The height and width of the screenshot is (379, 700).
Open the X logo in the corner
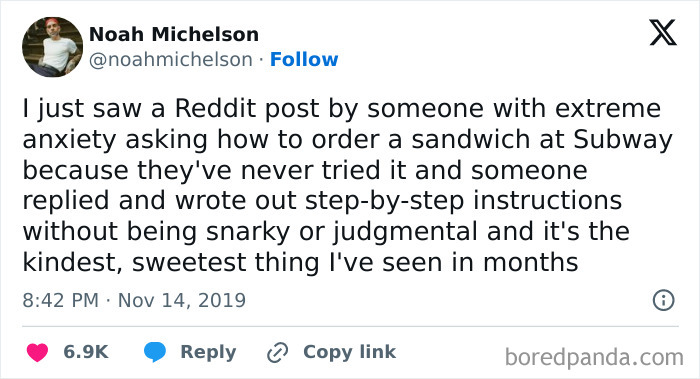click(x=663, y=33)
